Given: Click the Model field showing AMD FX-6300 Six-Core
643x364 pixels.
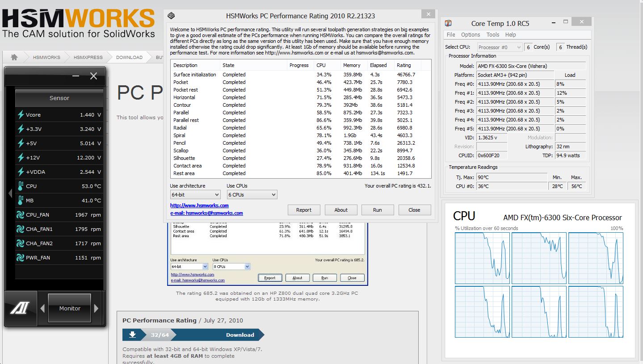Looking at the screenshot, I should pos(531,66).
